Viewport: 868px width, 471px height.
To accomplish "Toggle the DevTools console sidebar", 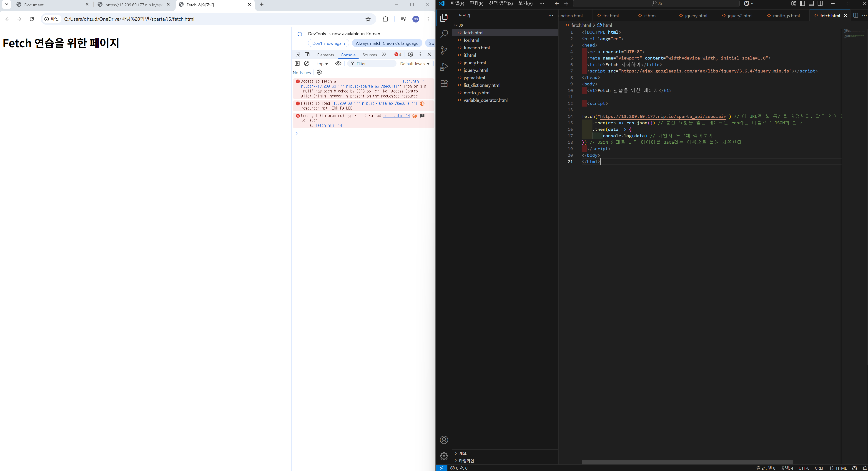I will pyautogui.click(x=297, y=63).
